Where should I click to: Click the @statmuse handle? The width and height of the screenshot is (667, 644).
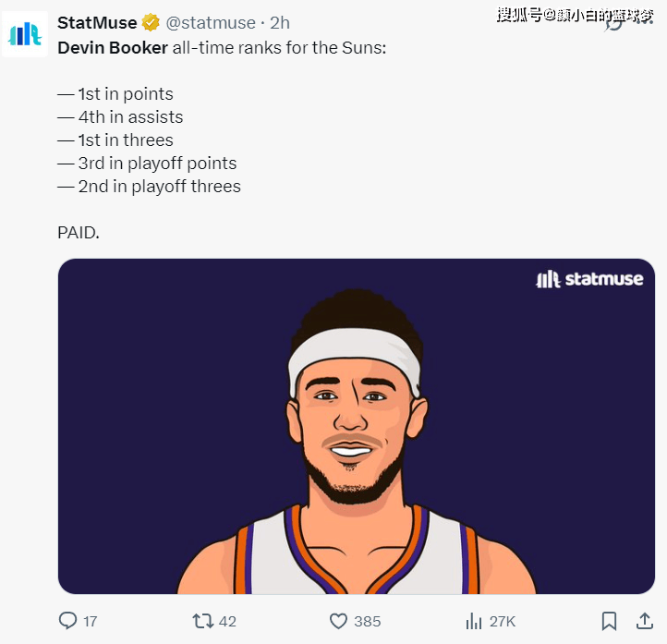(210, 23)
